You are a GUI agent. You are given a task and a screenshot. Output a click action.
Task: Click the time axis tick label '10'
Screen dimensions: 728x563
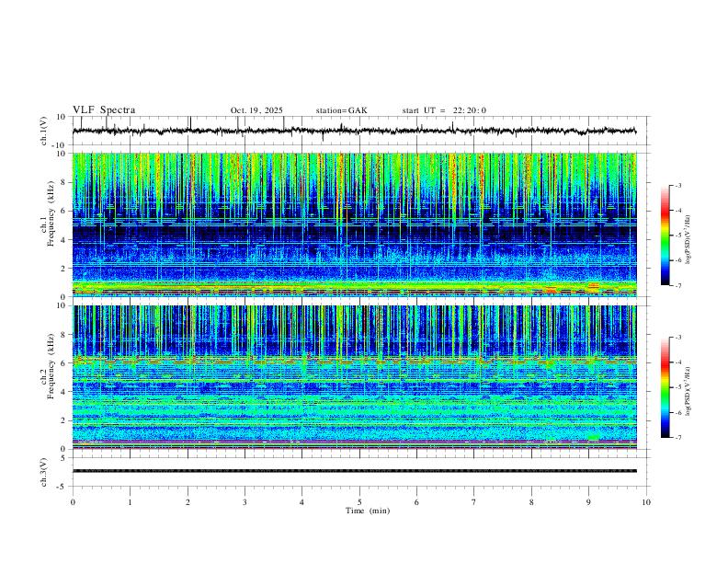click(x=646, y=502)
